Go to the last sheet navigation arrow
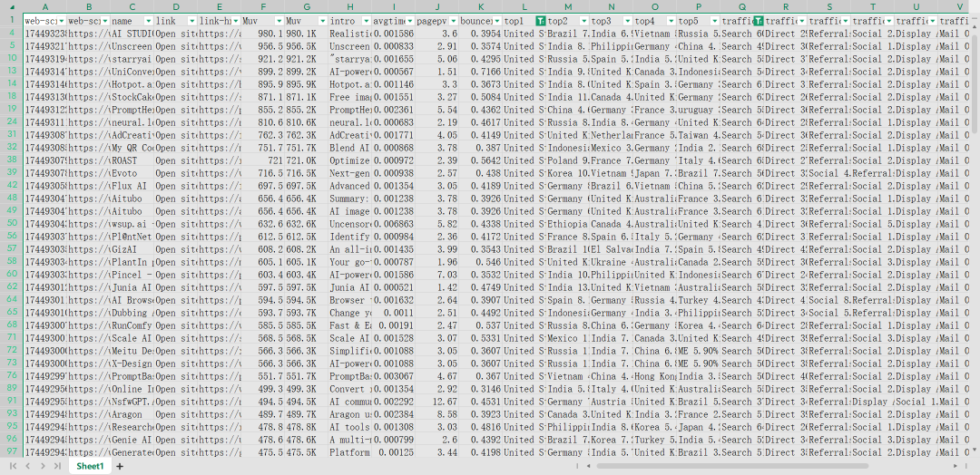The height and width of the screenshot is (475, 980). [57, 466]
